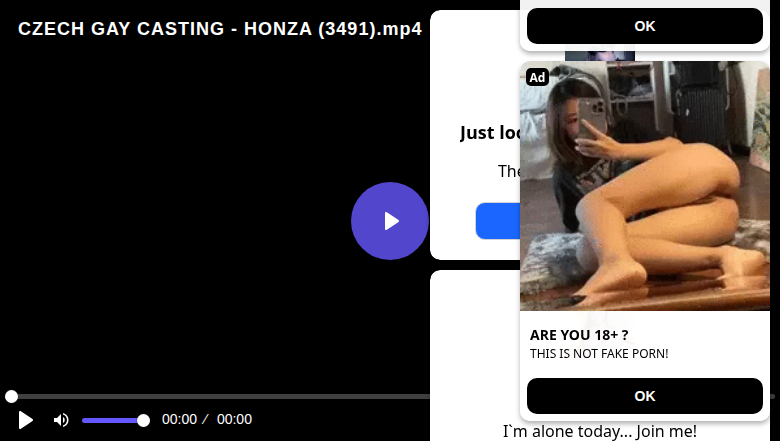This screenshot has width=780, height=441.
Task: Click the seek bar handle at the start
Action: tap(11, 396)
